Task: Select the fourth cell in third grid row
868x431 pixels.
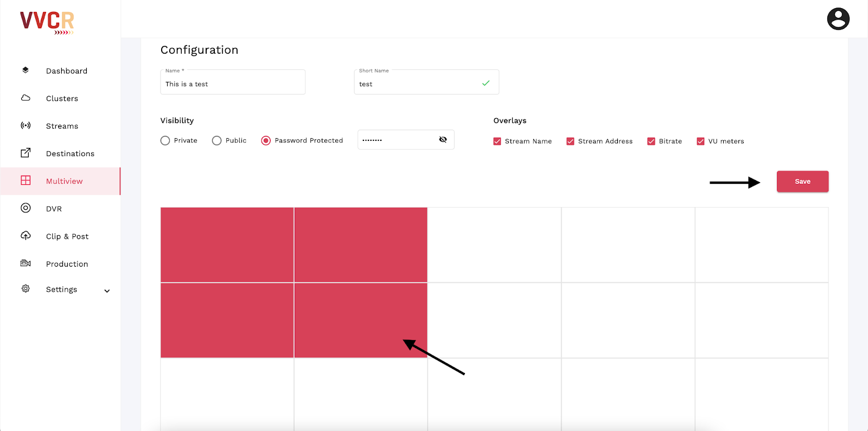Action: (x=628, y=395)
